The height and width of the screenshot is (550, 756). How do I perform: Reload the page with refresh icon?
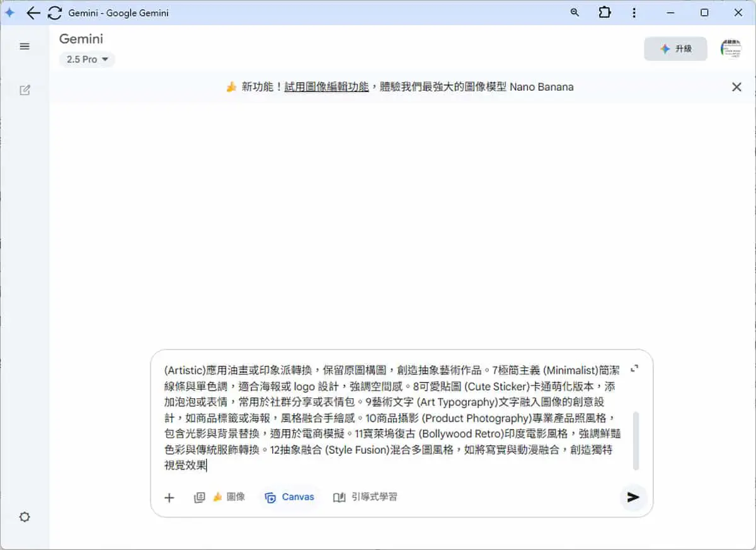[55, 13]
